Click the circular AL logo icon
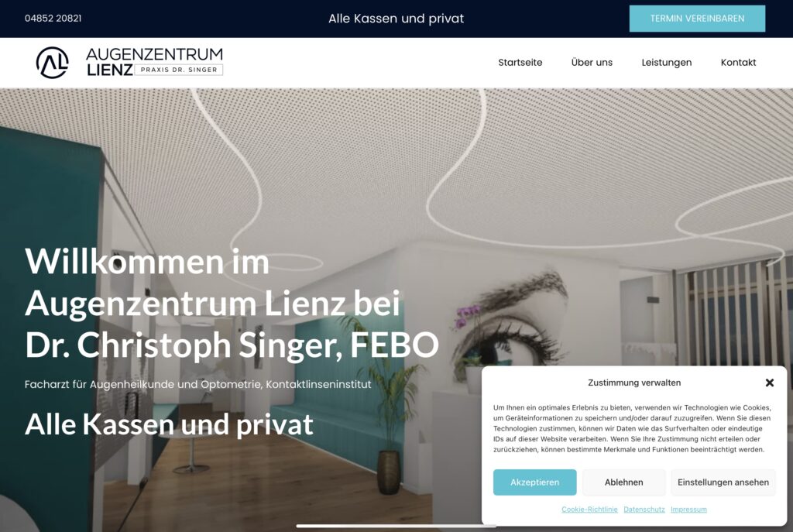Image resolution: width=793 pixels, height=532 pixels. click(x=53, y=62)
